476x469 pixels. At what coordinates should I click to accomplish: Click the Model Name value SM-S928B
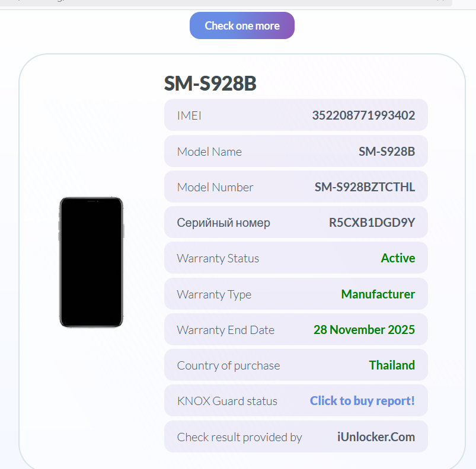point(386,151)
